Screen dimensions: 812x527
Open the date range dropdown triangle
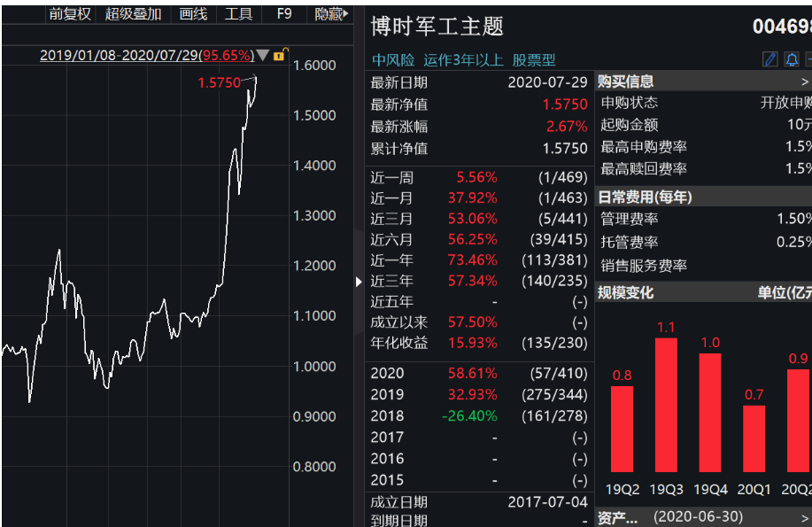(x=263, y=55)
